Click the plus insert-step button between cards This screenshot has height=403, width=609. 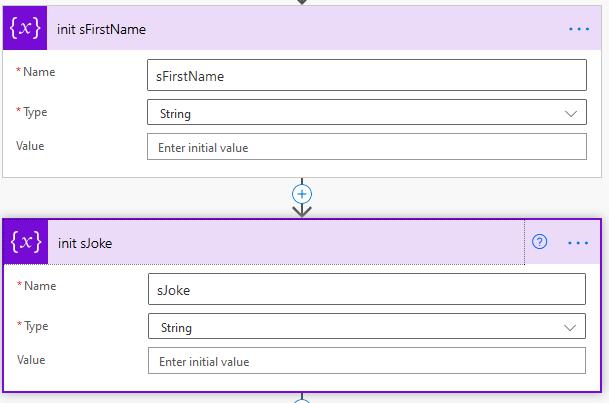pos(302,193)
